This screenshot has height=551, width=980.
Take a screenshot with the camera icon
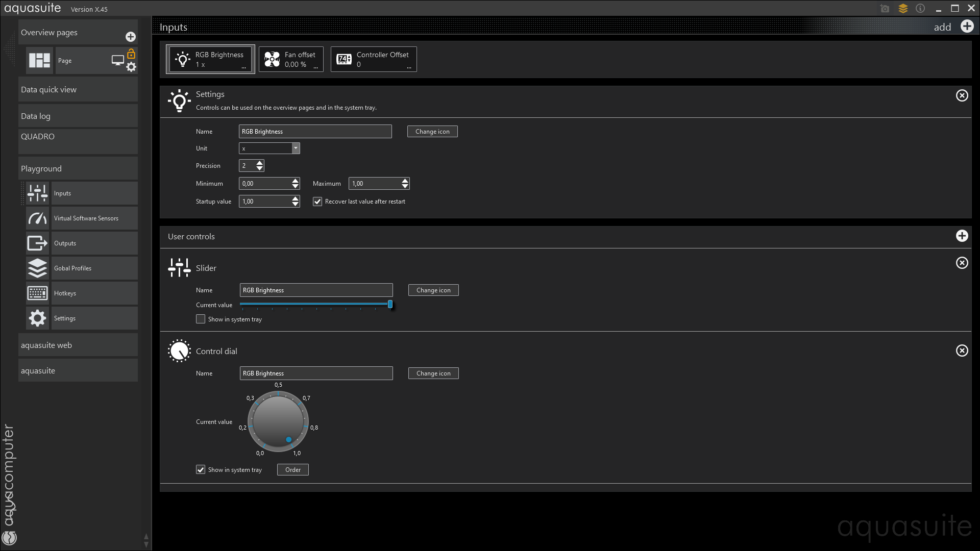[x=885, y=9]
